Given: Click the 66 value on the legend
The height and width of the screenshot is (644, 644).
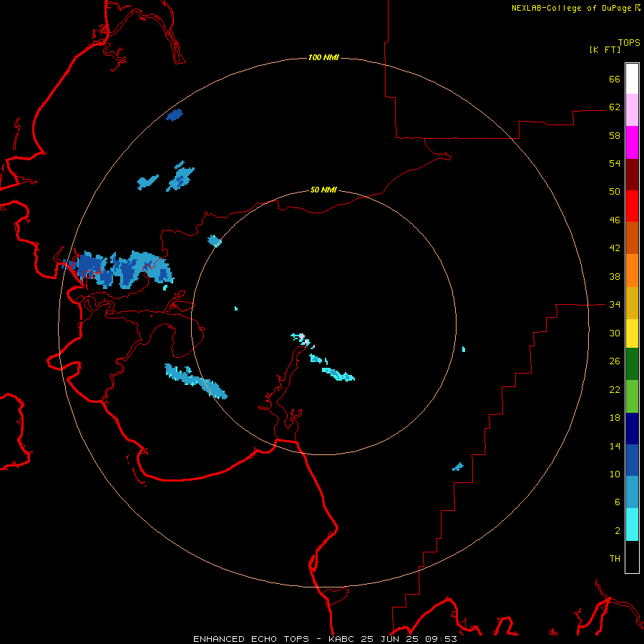Looking at the screenshot, I should [x=615, y=79].
